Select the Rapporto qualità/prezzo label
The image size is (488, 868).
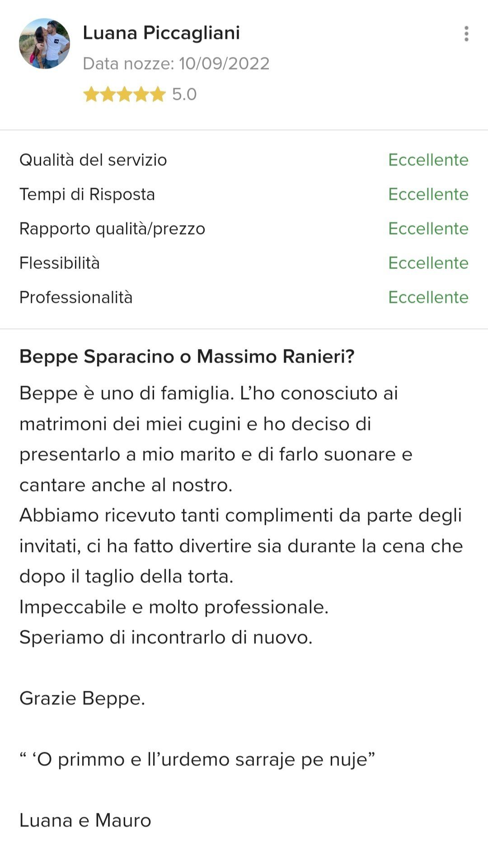[112, 229]
